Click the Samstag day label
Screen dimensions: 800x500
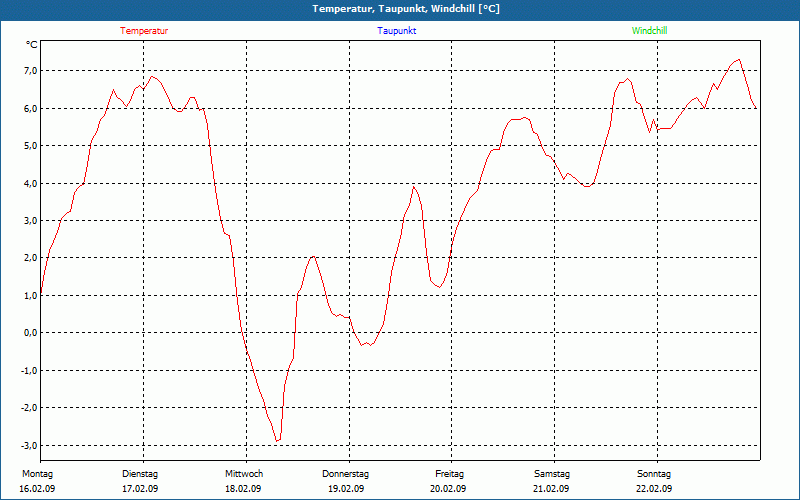pyautogui.click(x=552, y=474)
